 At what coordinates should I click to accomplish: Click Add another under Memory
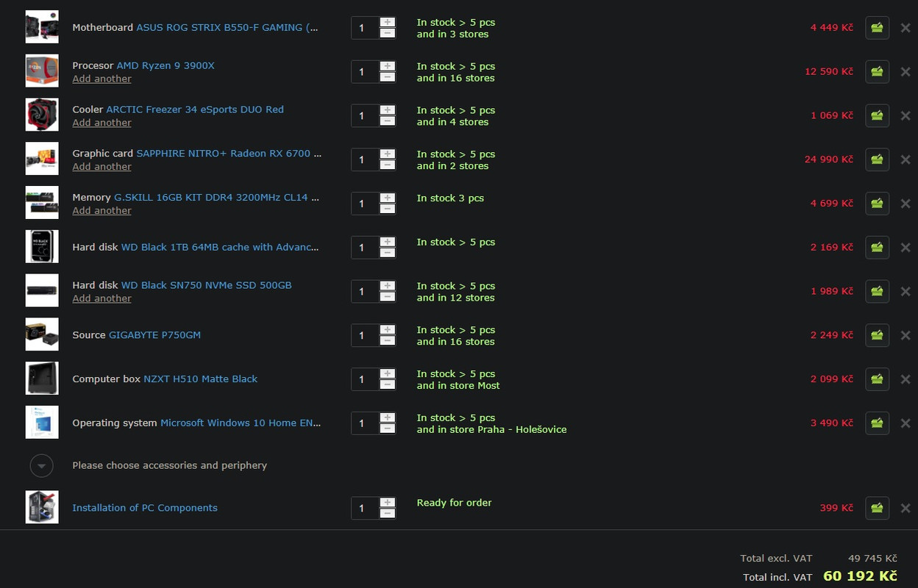102,211
